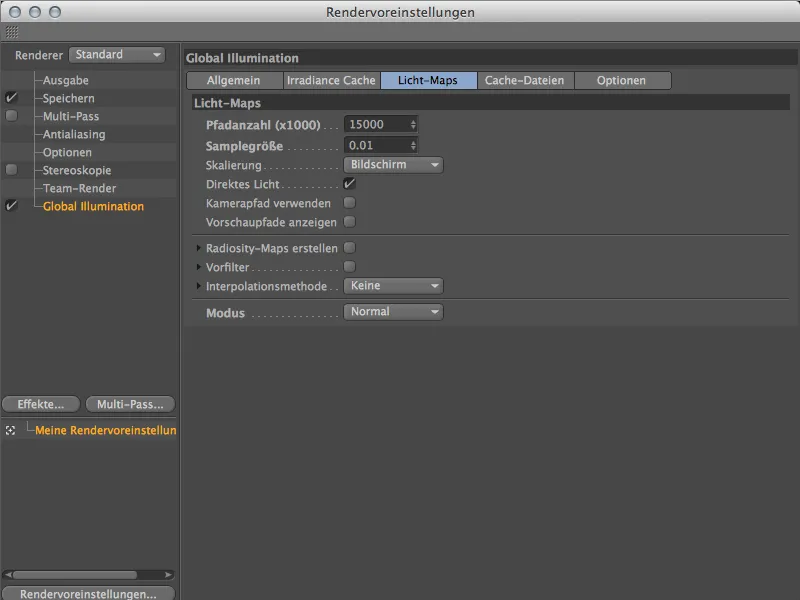Uncheck the Direktes Licht checkbox
The image size is (800, 600).
[349, 183]
